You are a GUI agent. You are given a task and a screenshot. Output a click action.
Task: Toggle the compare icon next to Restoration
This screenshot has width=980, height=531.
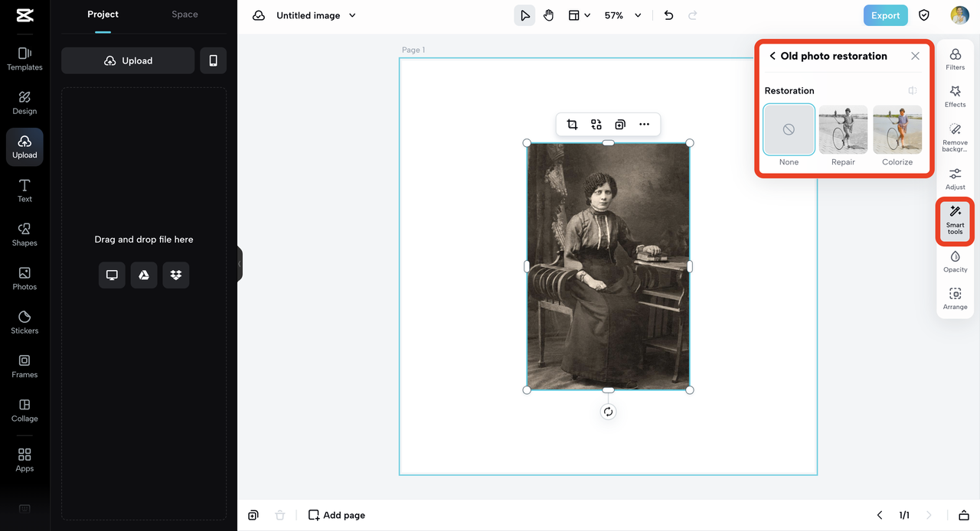(913, 90)
